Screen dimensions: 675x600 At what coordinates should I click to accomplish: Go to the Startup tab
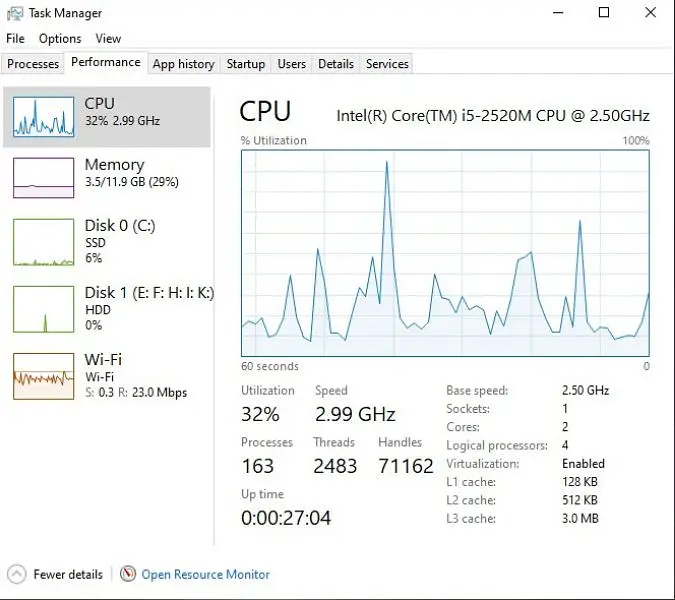tap(245, 64)
